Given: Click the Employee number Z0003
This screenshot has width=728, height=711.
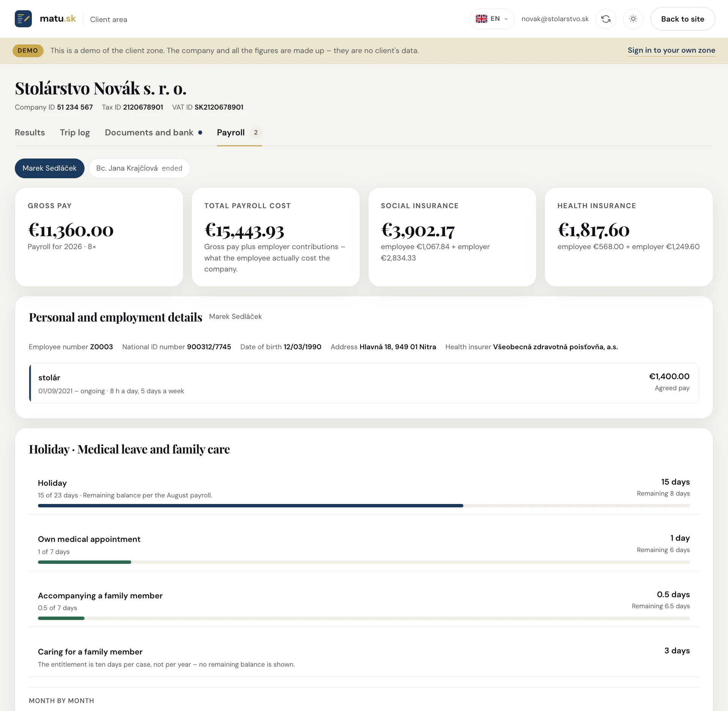Looking at the screenshot, I should coord(71,347).
